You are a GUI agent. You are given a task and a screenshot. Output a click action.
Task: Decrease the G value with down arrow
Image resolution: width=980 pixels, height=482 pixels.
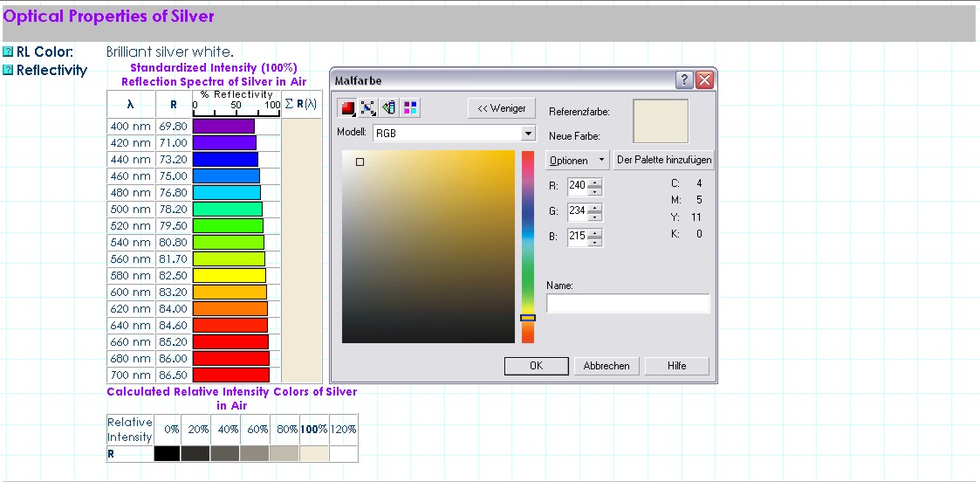(595, 216)
